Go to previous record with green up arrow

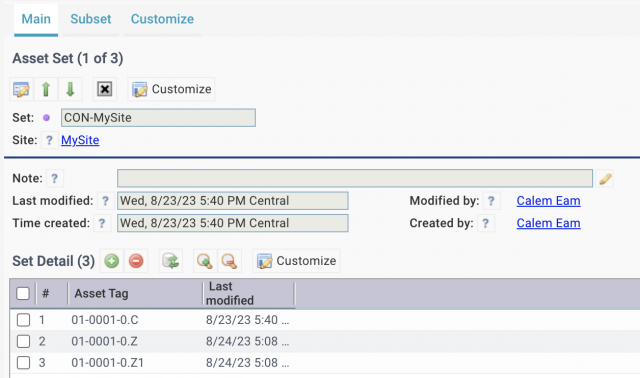(46, 89)
